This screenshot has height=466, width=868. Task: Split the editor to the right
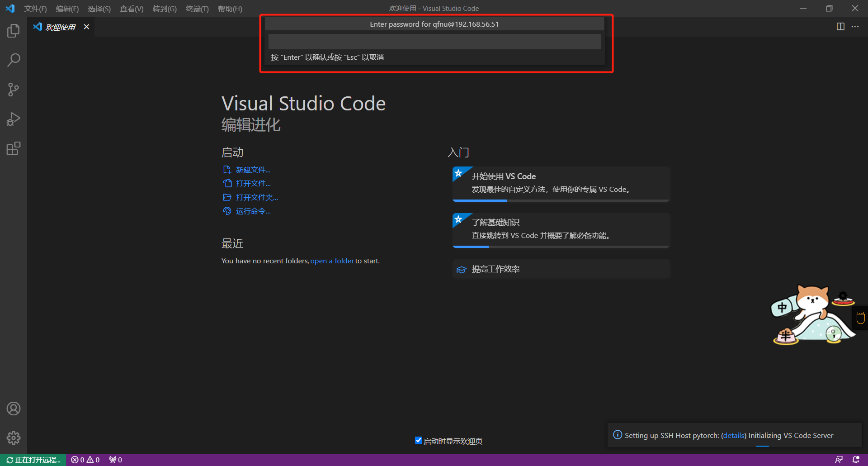pyautogui.click(x=840, y=27)
